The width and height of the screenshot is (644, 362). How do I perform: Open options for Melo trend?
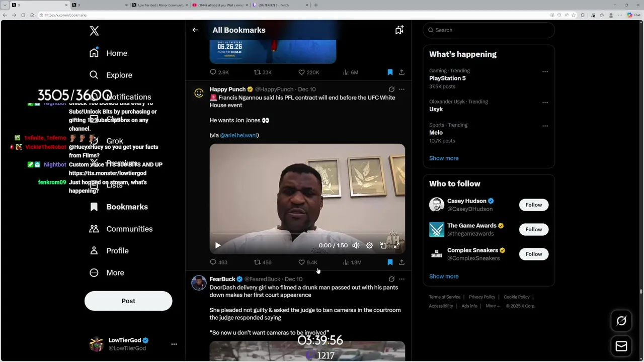click(x=545, y=126)
